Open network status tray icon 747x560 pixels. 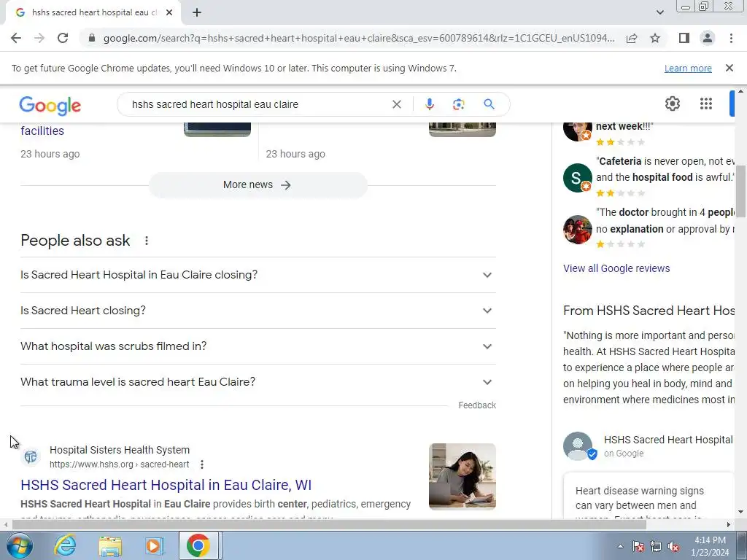click(656, 547)
